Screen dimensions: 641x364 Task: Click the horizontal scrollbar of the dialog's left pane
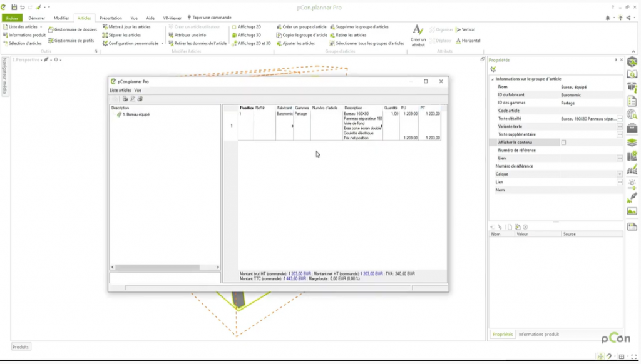click(x=157, y=267)
